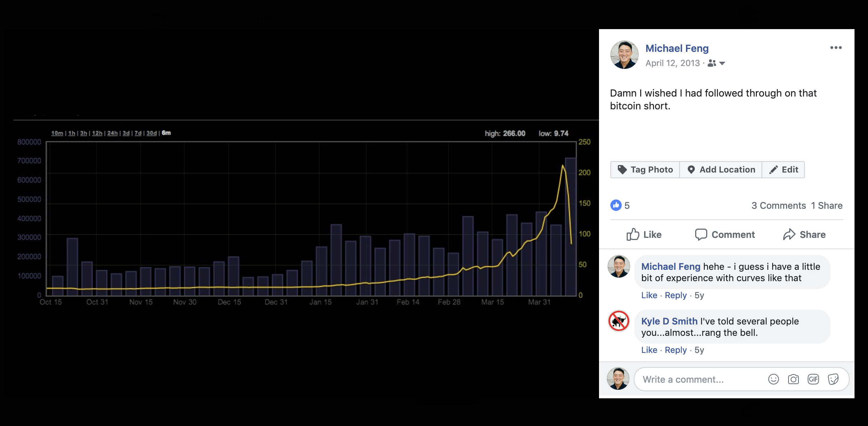The height and width of the screenshot is (426, 868).
Task: Like Kyle D Smith's comment
Action: pos(649,350)
